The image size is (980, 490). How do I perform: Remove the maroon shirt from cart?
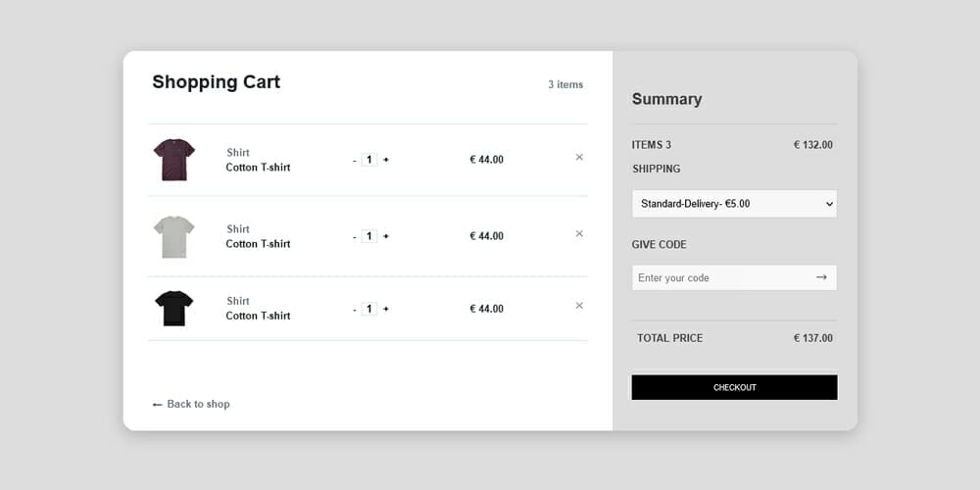(x=579, y=157)
